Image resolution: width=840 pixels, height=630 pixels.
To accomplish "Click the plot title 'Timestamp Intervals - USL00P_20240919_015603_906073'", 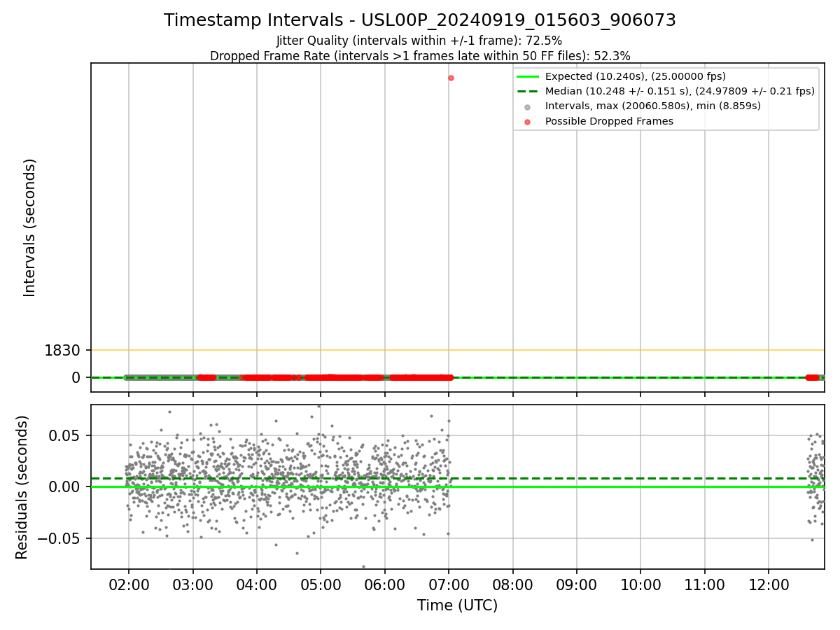I will (420, 20).
